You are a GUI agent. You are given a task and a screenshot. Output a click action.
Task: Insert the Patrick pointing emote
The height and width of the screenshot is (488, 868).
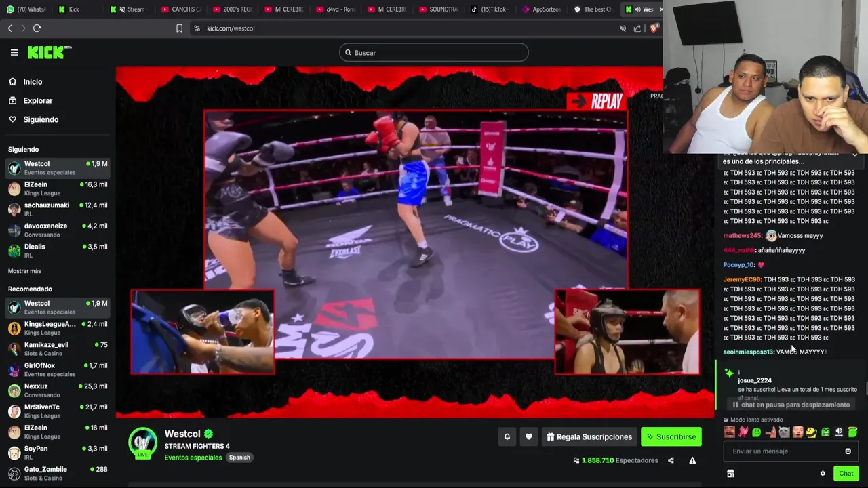(x=771, y=432)
